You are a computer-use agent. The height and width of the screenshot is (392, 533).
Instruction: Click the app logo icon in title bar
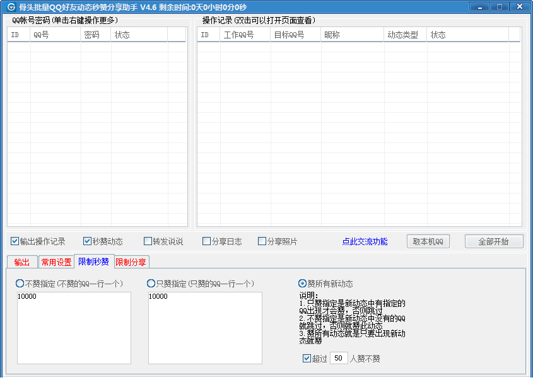(x=11, y=7)
